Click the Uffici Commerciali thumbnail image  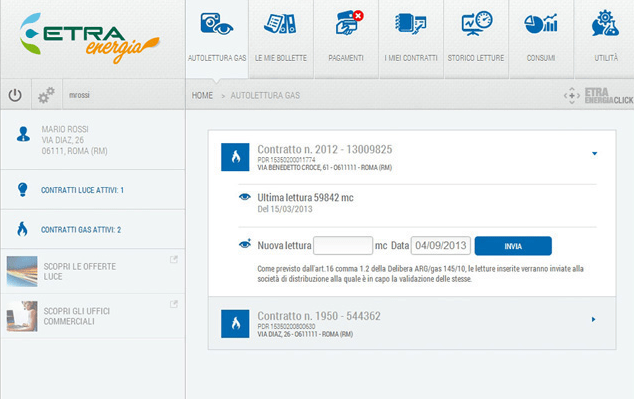coord(22,316)
